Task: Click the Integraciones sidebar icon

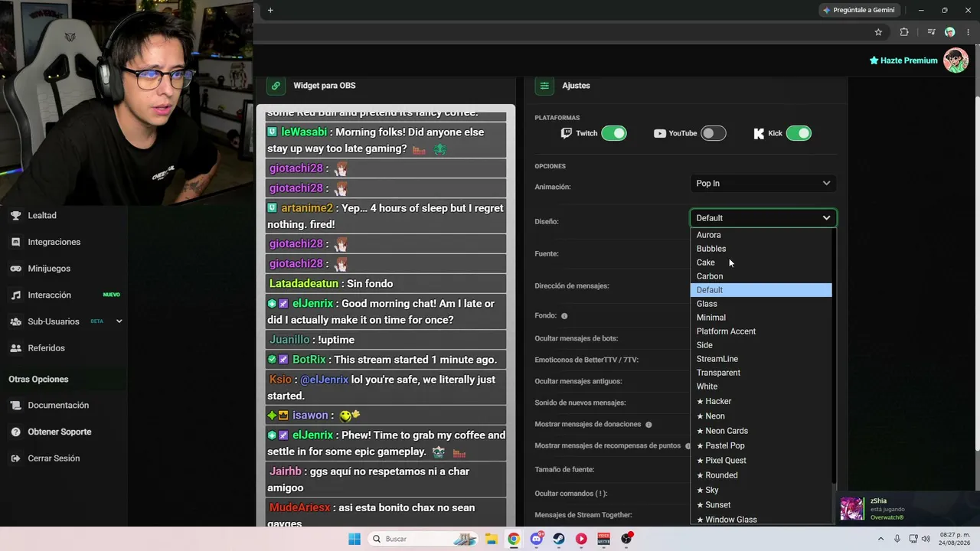Action: pyautogui.click(x=15, y=242)
